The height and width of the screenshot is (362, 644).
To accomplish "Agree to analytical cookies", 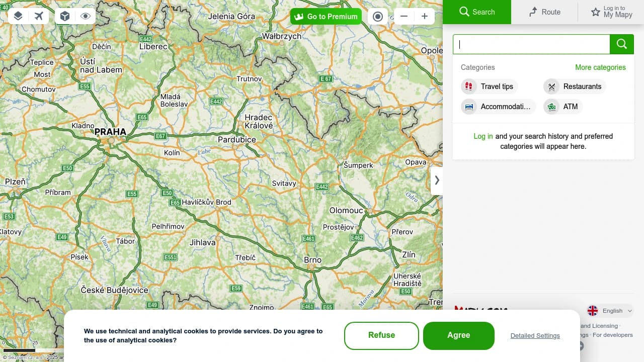I will (x=459, y=335).
